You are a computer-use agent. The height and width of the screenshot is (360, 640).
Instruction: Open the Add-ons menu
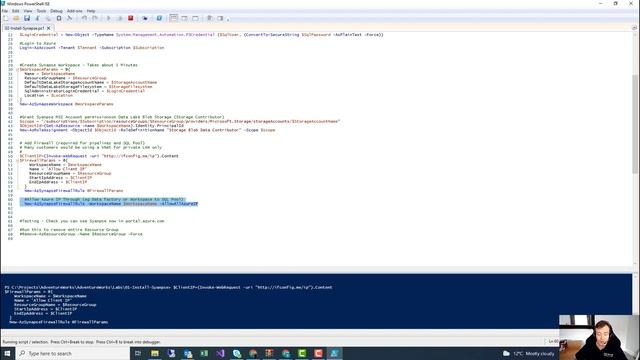[x=74, y=11]
